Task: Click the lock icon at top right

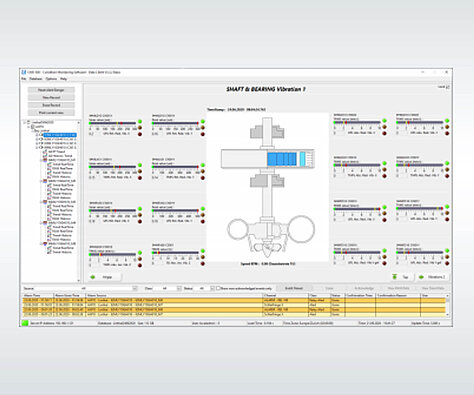Action: click(x=448, y=87)
